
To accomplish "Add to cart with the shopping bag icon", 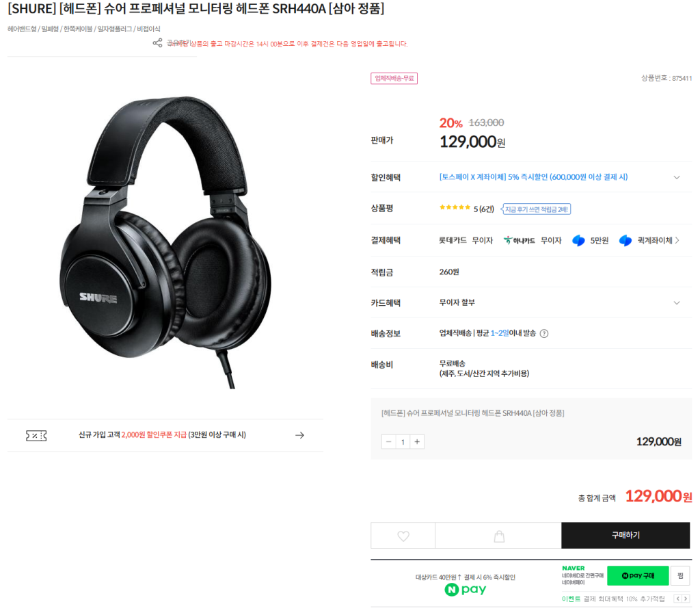I will pos(498,536).
